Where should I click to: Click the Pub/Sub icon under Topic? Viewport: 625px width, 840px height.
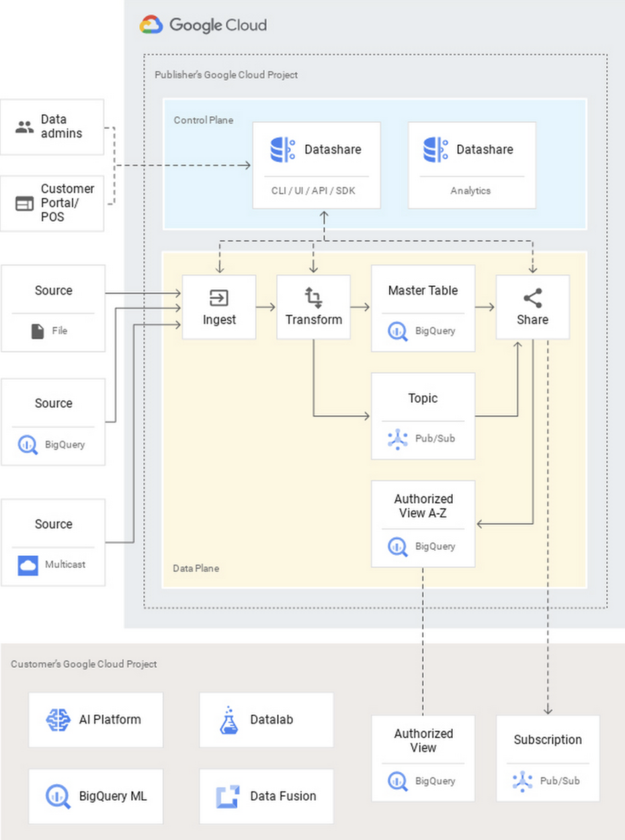point(398,439)
